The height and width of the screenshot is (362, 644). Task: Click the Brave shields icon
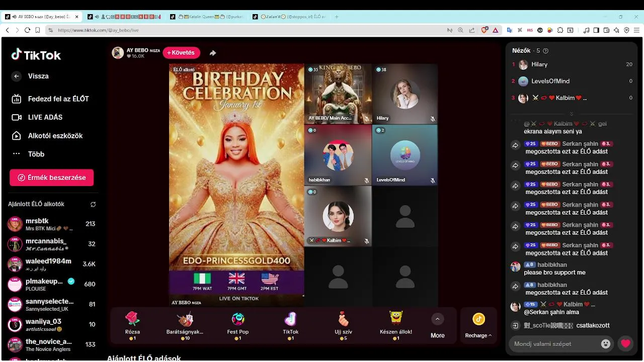485,30
